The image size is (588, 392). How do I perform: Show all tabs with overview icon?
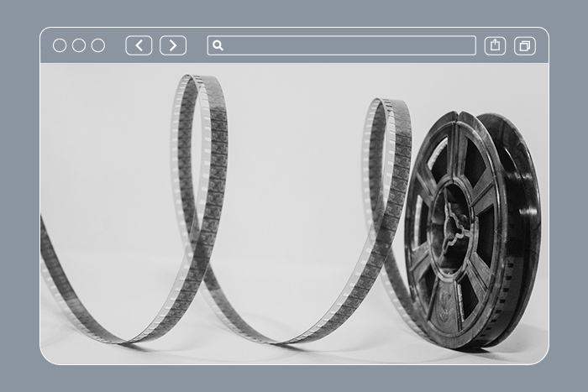(525, 45)
